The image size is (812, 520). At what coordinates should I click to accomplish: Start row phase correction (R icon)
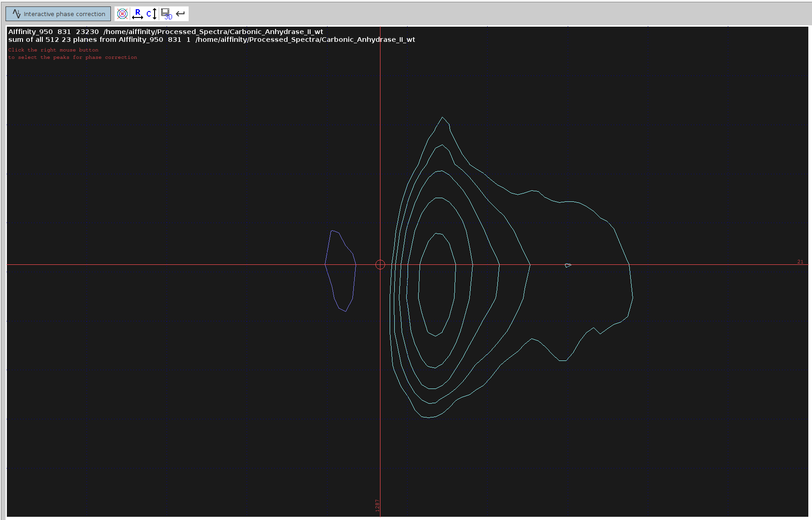tap(137, 14)
